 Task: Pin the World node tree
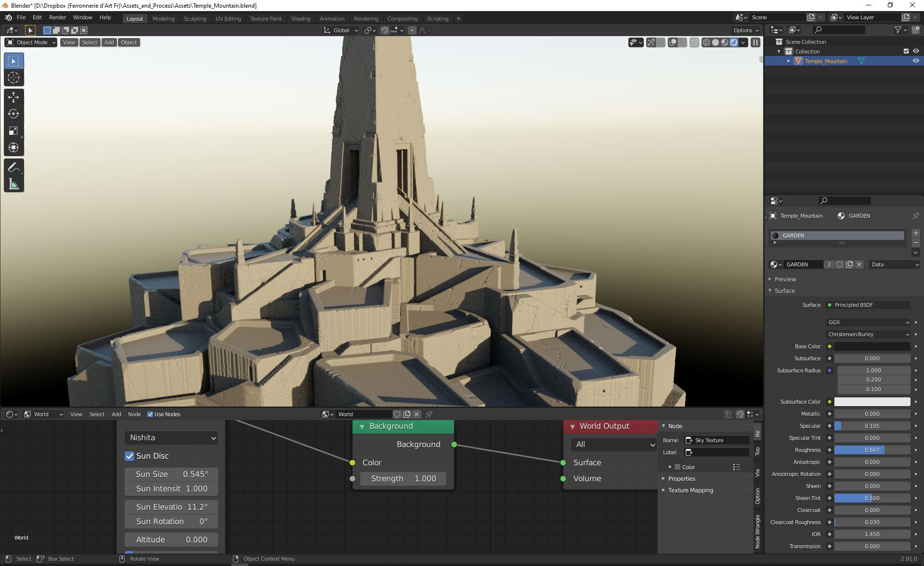(x=429, y=414)
